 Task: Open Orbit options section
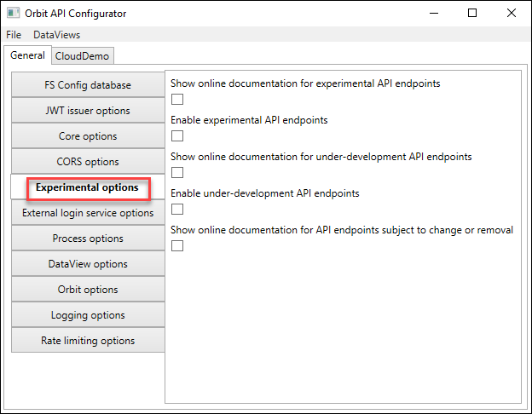[x=88, y=290]
